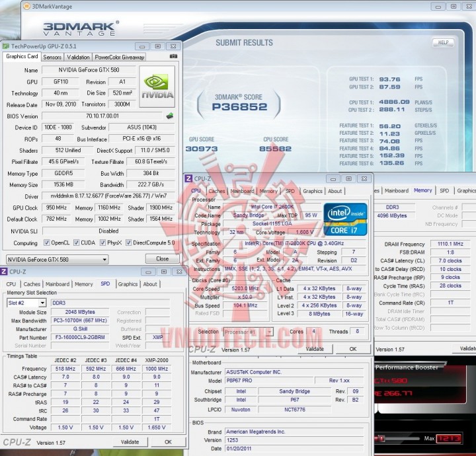Toggle the OpenCL checkbox

coord(46,243)
